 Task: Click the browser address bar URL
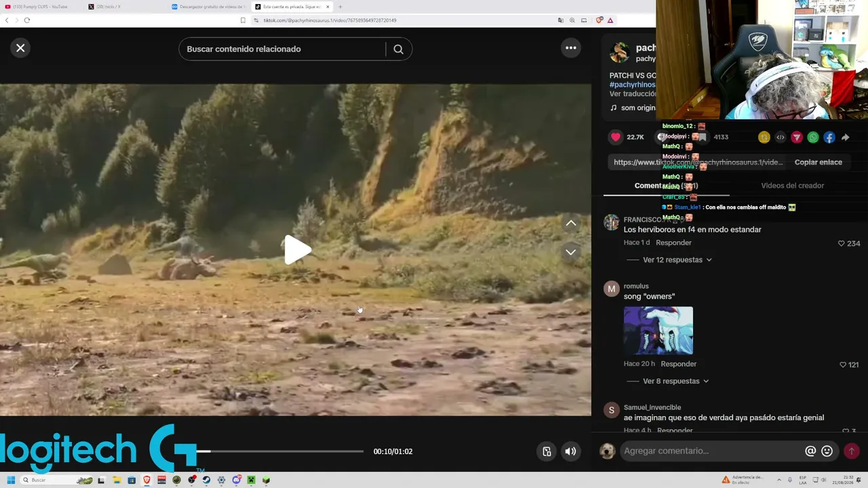(330, 20)
